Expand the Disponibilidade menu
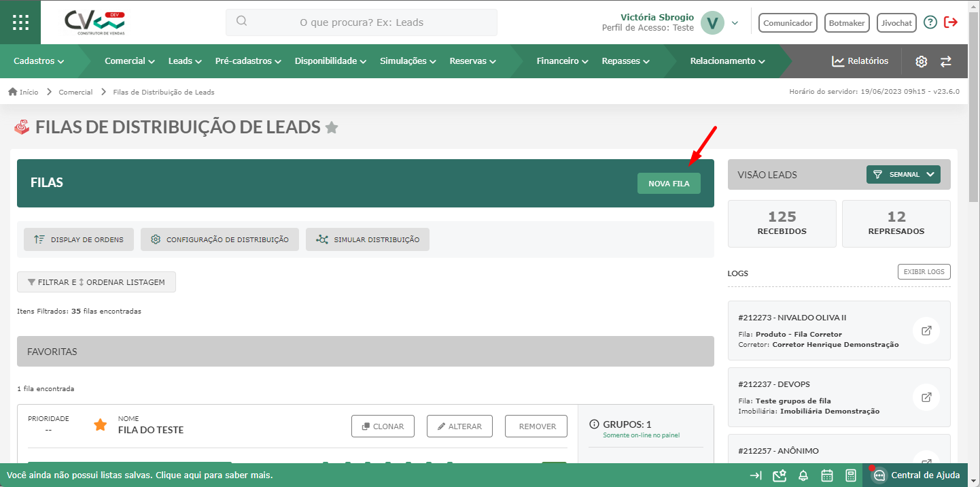This screenshot has height=487, width=980. click(x=330, y=61)
